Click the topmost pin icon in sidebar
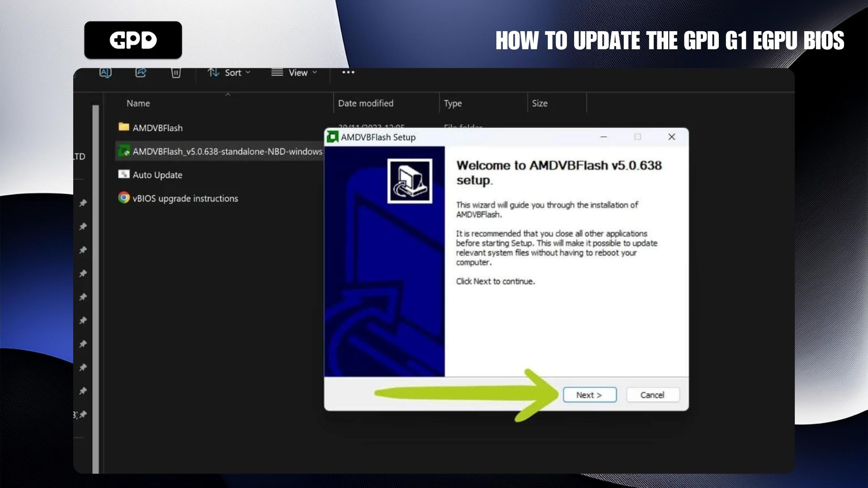 83,203
